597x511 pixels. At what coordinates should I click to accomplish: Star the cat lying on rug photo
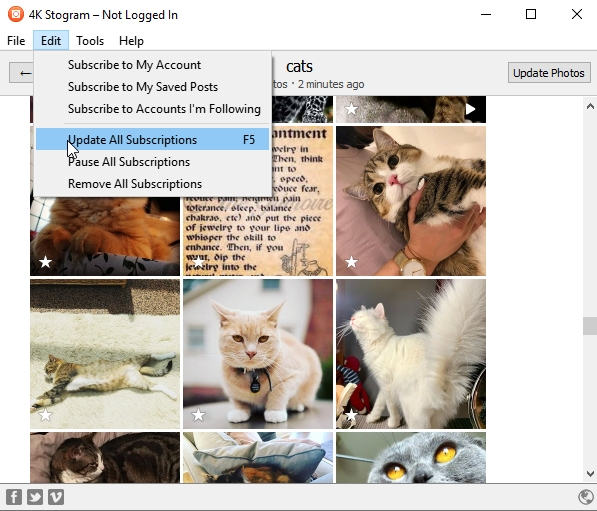pos(46,415)
